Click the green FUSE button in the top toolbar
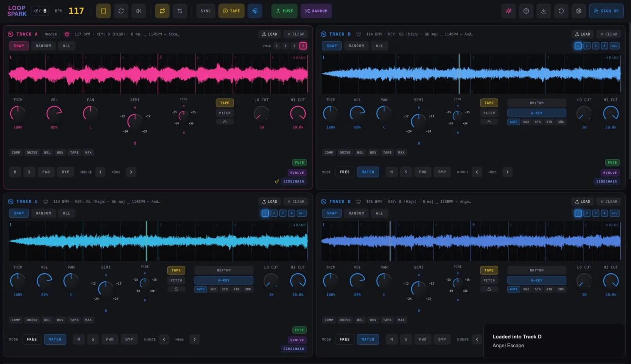Screen dimensions: 631x364 pyautogui.click(x=284, y=11)
